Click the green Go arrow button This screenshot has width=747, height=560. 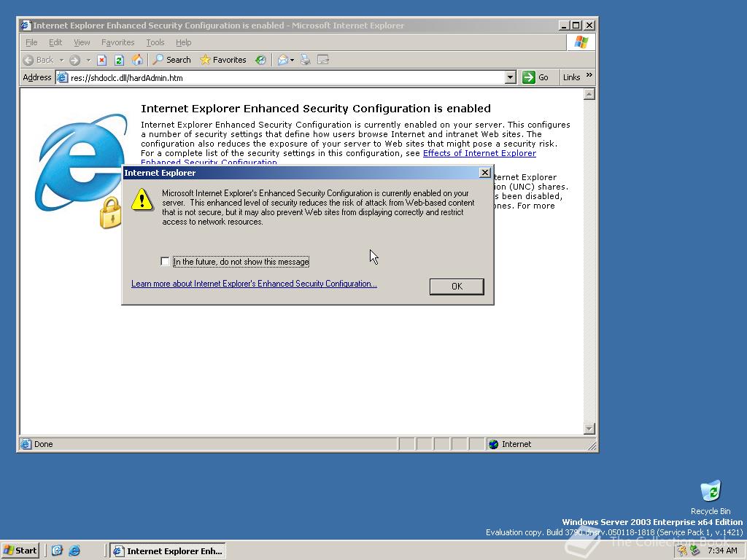pyautogui.click(x=529, y=77)
